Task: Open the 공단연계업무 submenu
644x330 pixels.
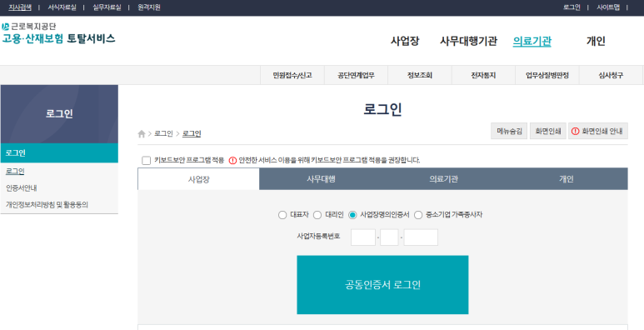Action: click(x=356, y=75)
